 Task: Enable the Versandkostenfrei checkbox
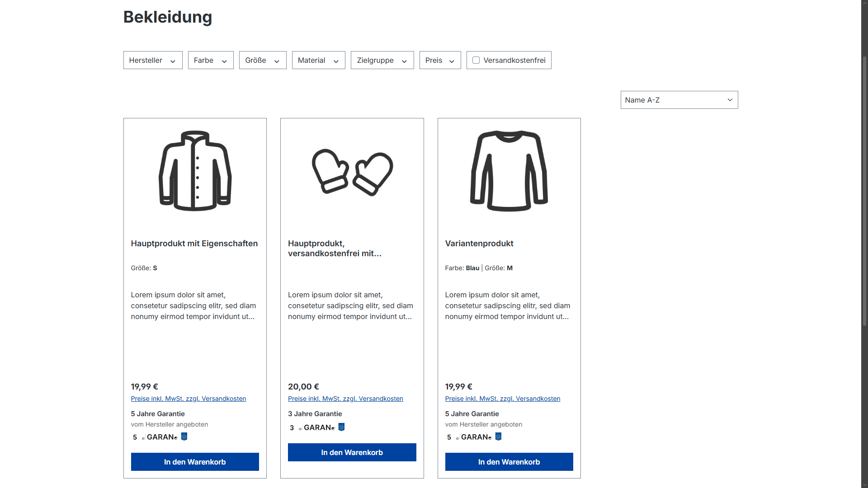point(476,60)
